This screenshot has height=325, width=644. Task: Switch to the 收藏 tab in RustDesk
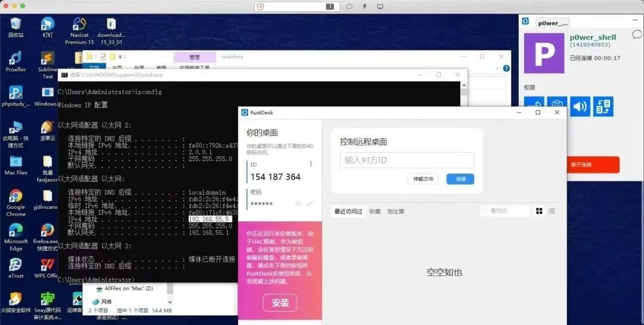[374, 211]
